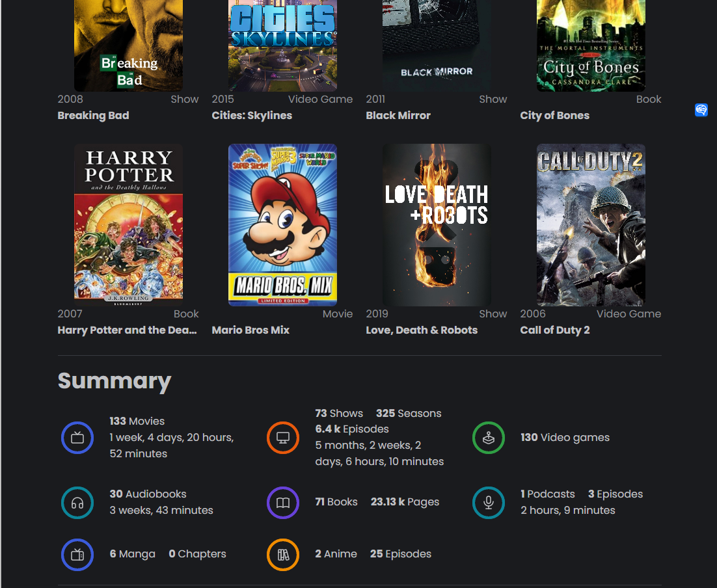Select the Mario Bros Mix poster
Screen dimensions: 717x588
[x=282, y=224]
